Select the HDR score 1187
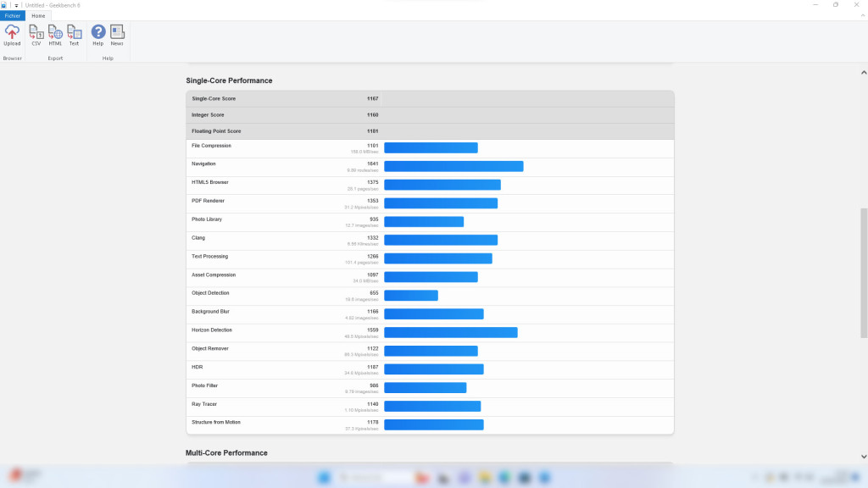The image size is (868, 488). pos(373,368)
